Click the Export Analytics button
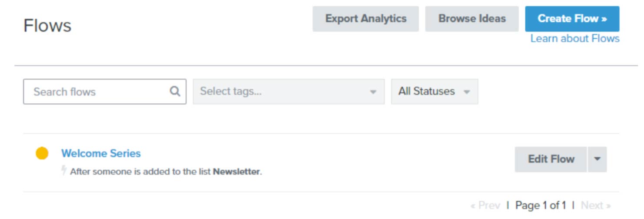Screen dimensions: 644x219 (x=366, y=19)
